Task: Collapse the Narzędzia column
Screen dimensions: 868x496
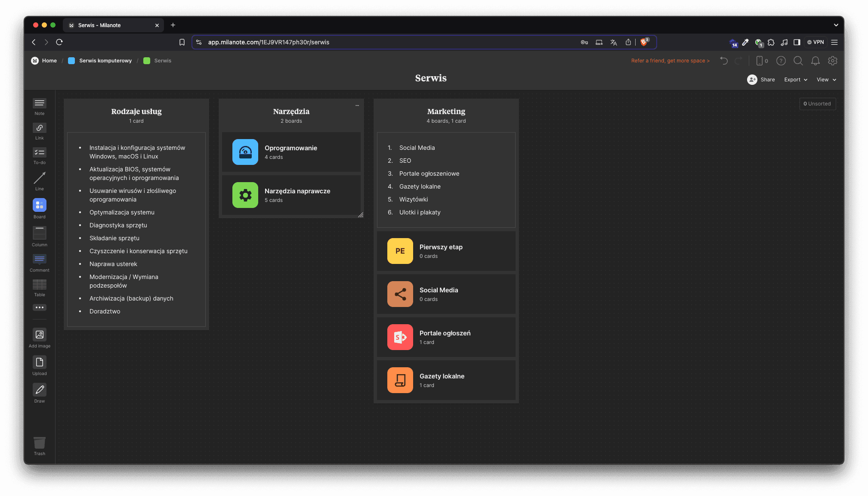Action: (x=357, y=105)
